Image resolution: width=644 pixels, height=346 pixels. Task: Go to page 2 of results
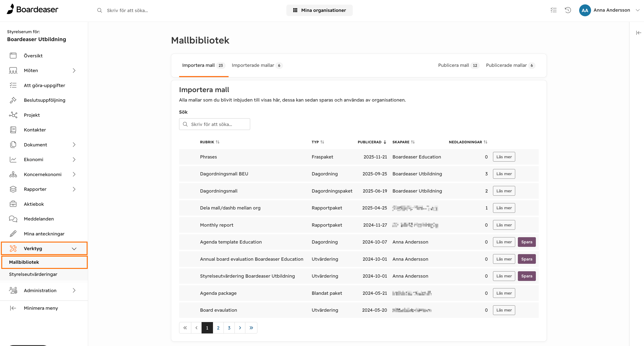tap(218, 328)
